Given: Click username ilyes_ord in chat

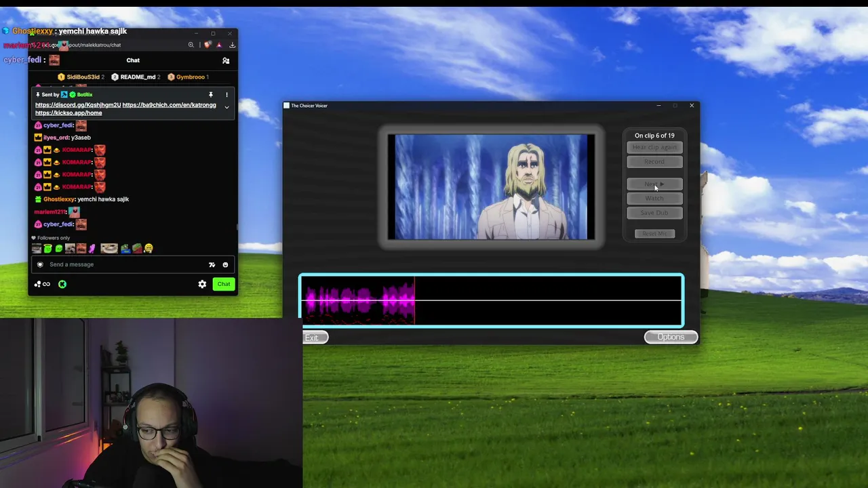Looking at the screenshot, I should [56, 138].
